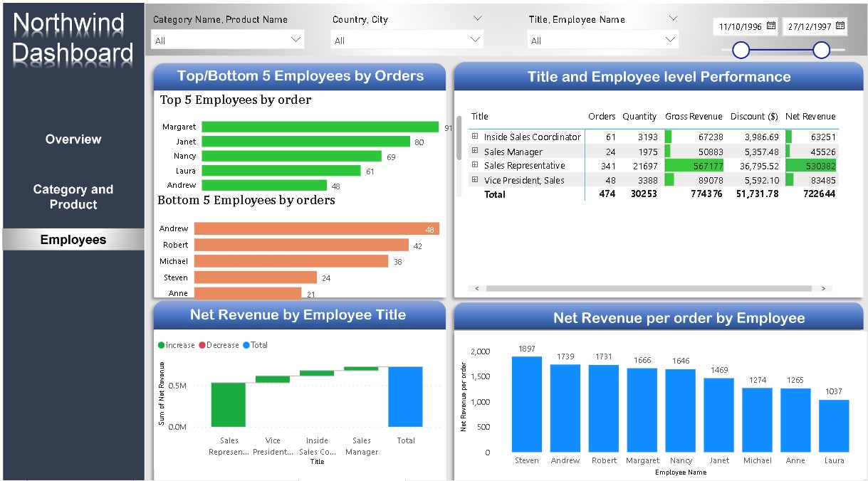Expand the Vice President, Sales row
868x481 pixels.
(474, 179)
